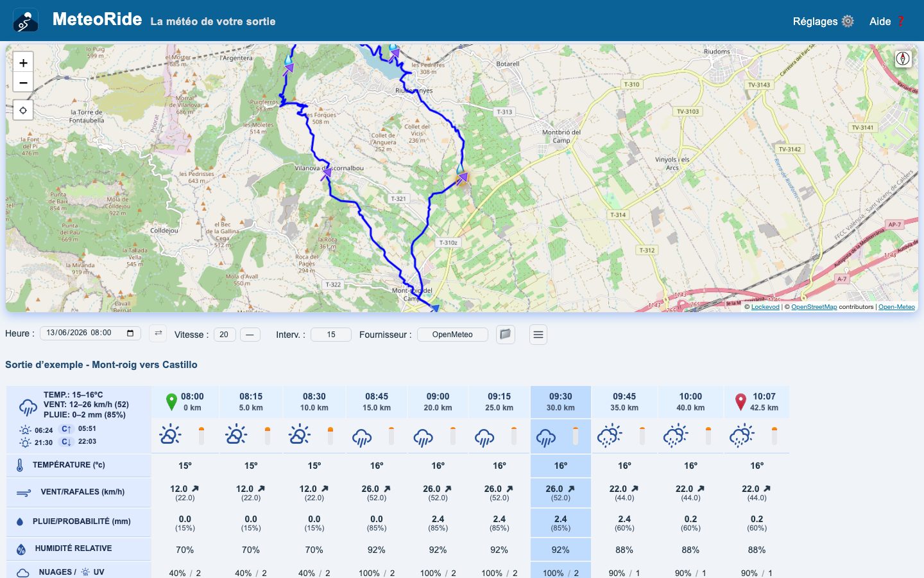
Task: Click the raindrop marker near Riudecanyes reservoir
Action: (x=393, y=47)
